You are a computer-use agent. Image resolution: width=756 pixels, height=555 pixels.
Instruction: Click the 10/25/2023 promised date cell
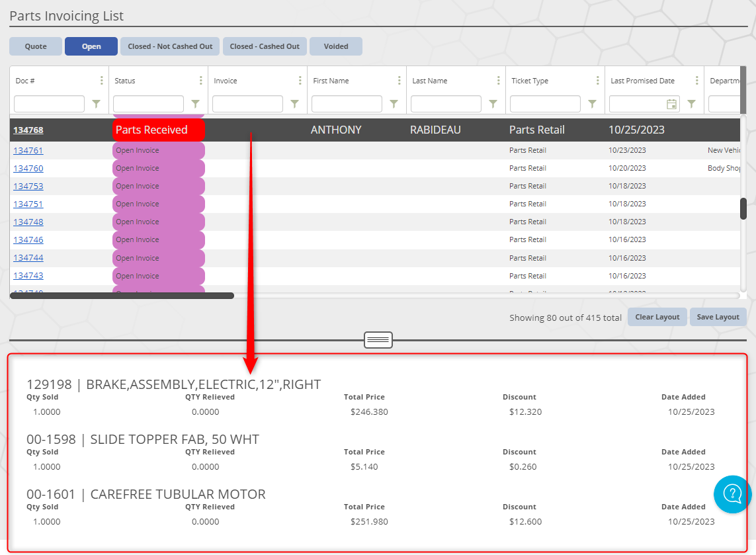coord(636,130)
